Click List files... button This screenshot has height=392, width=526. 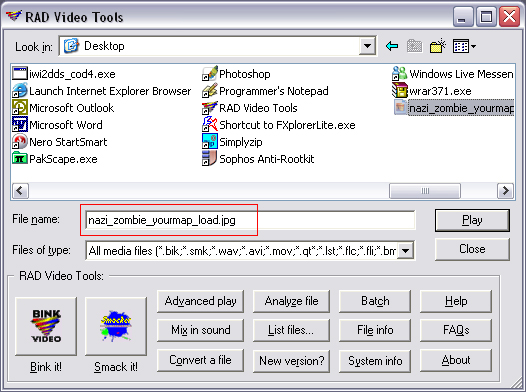point(292,330)
